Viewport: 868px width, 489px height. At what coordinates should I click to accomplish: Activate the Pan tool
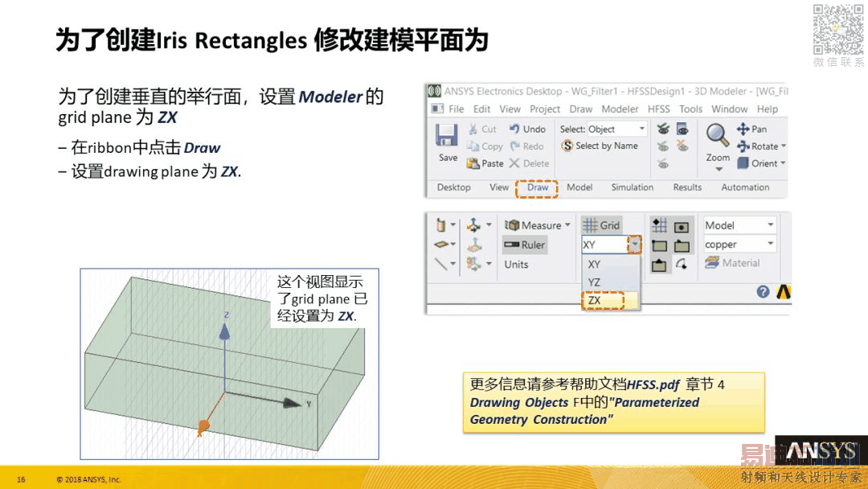point(743,129)
